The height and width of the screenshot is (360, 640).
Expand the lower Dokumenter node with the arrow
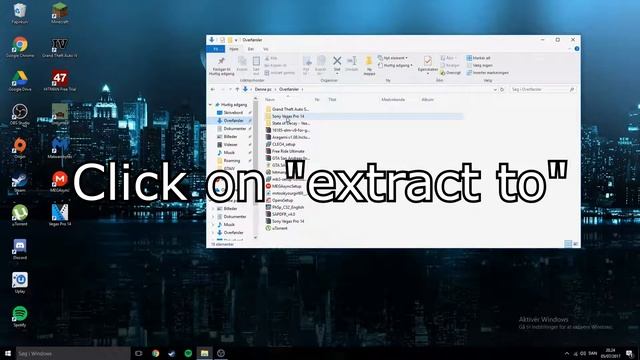213,217
